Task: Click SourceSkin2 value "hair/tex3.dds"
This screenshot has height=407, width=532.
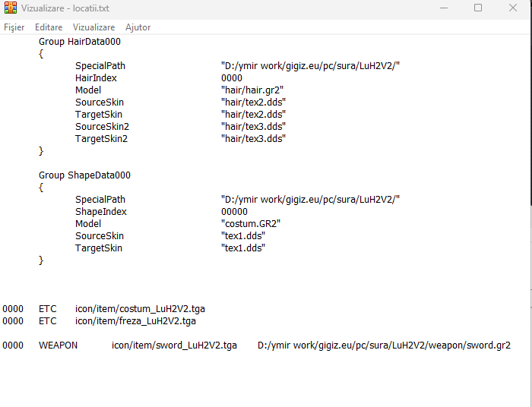Action: coord(253,127)
